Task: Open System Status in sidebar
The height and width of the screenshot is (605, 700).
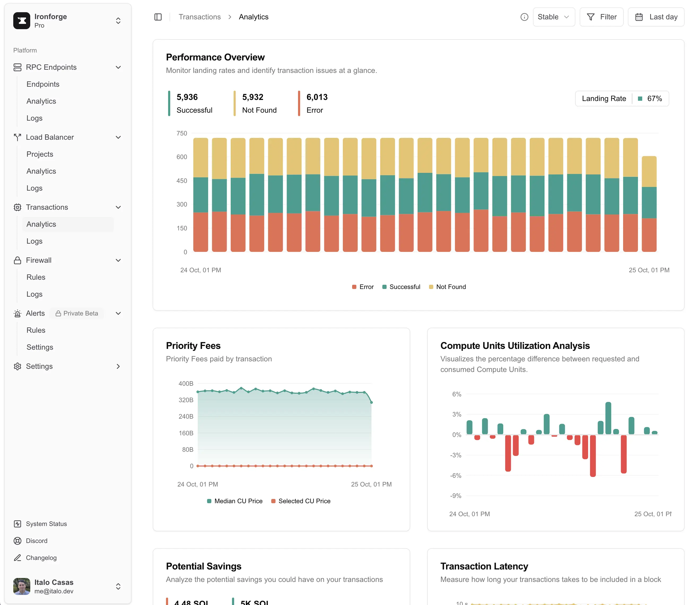Action: tap(46, 524)
